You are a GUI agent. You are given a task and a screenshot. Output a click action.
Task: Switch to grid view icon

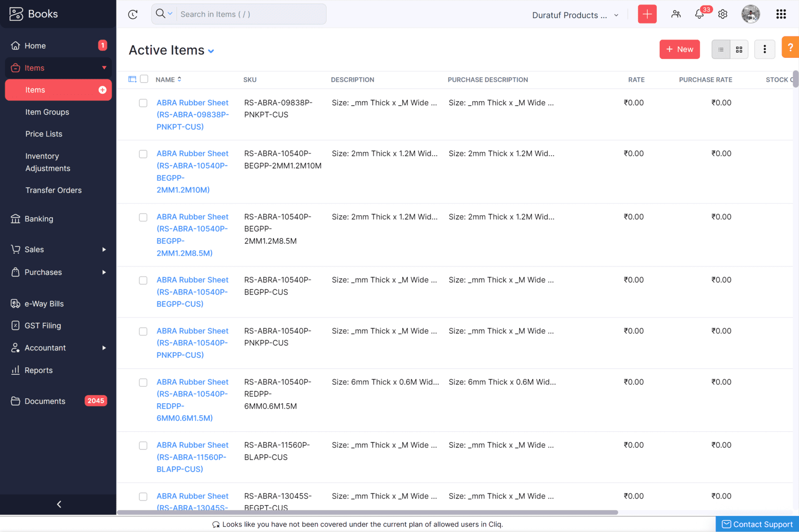[739, 49]
